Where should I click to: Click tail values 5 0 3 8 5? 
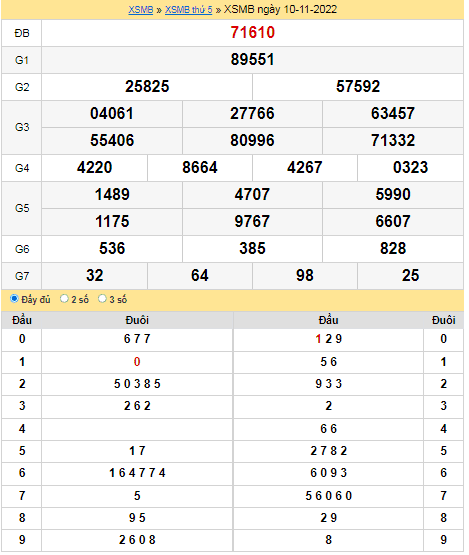coord(137,384)
